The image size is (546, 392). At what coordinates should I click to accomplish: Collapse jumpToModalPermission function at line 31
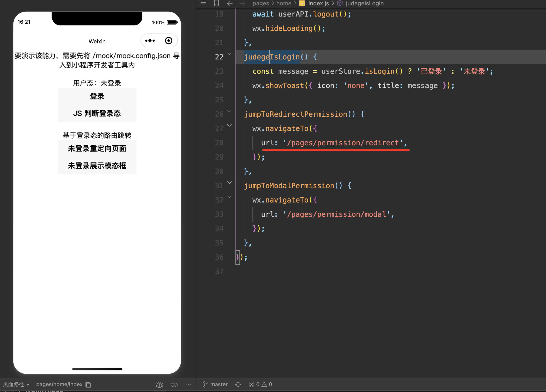229,183
